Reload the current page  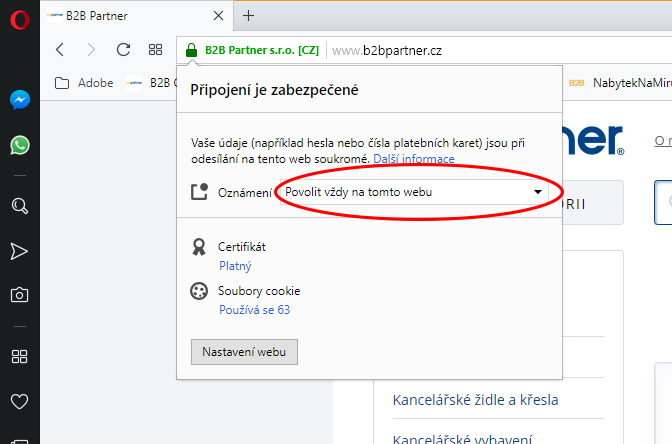tap(123, 50)
